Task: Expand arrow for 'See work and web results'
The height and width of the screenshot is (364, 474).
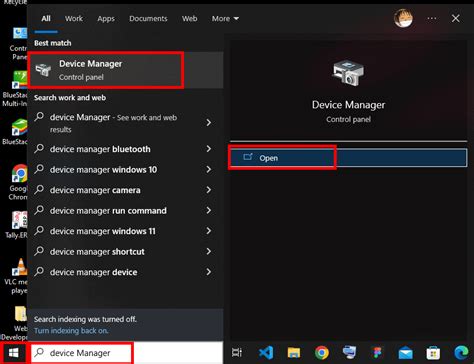Action: [209, 123]
